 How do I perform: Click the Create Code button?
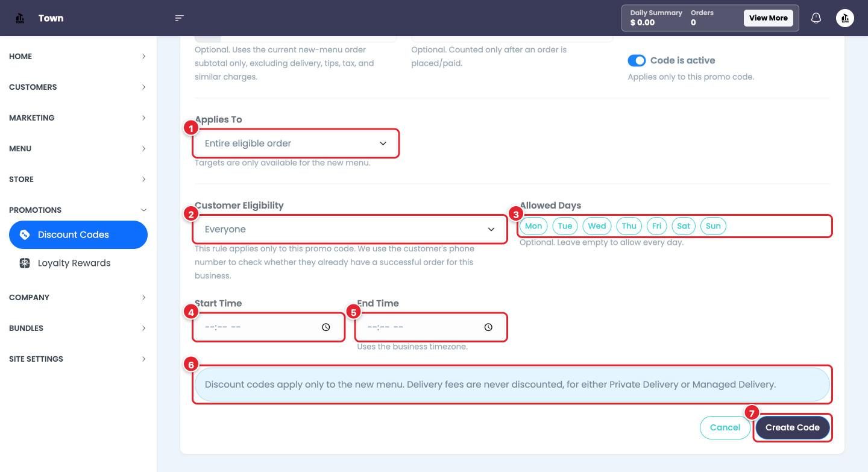coord(792,427)
